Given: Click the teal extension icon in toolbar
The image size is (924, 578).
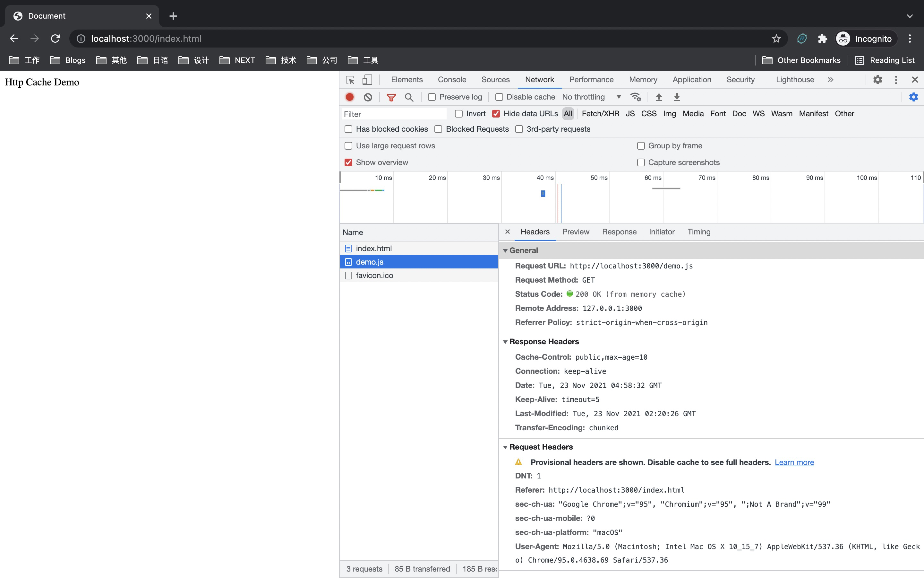Looking at the screenshot, I should 802,39.
